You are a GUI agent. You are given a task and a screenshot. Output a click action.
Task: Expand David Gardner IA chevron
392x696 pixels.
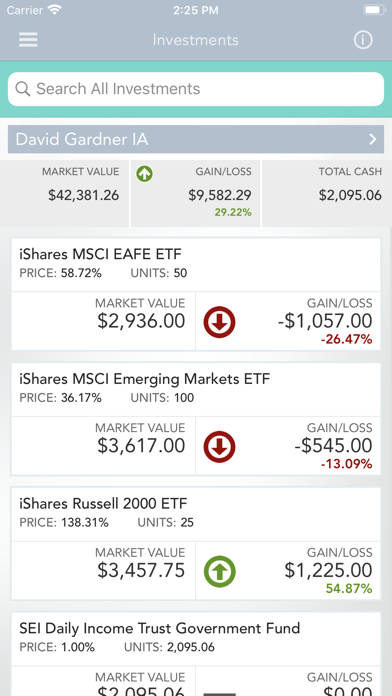(x=373, y=139)
